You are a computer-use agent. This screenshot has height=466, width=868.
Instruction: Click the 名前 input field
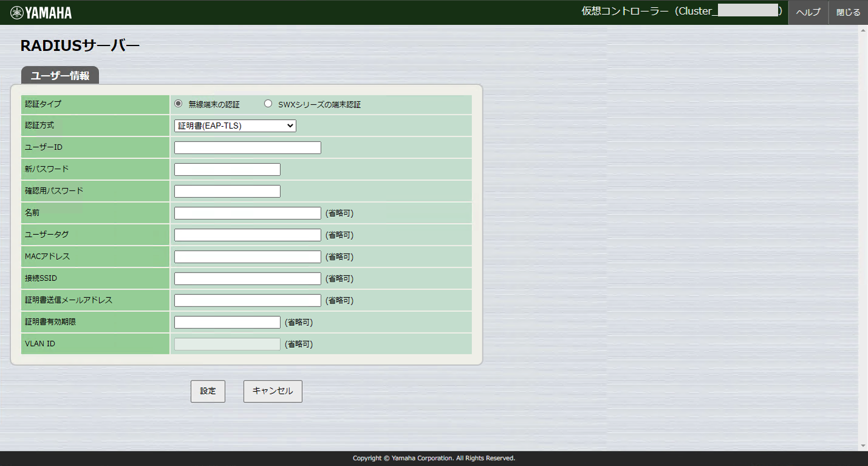(247, 212)
